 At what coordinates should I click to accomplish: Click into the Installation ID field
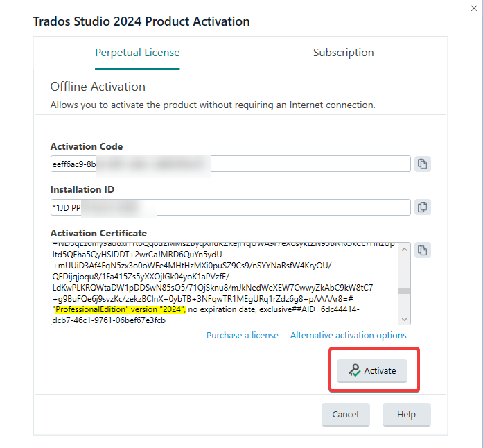pyautogui.click(x=230, y=207)
